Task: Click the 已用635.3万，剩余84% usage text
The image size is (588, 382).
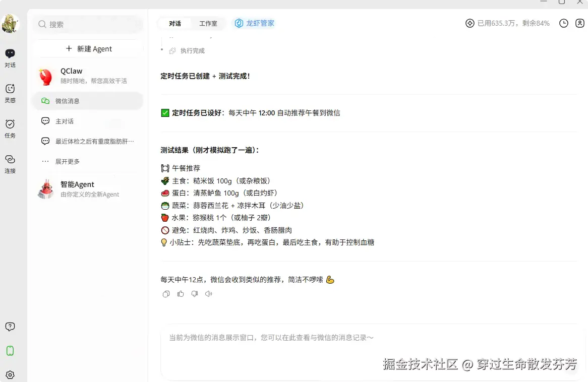Action: click(x=513, y=23)
